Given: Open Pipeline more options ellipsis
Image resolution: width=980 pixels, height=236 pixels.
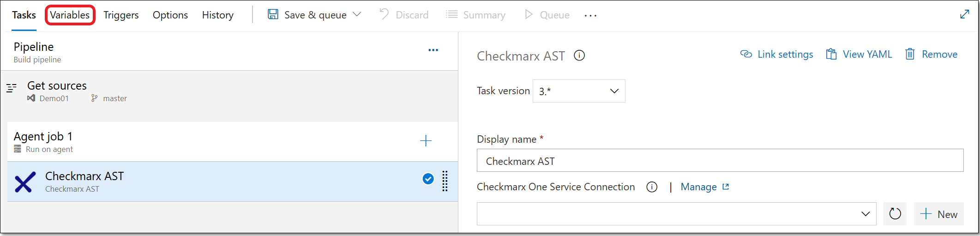Looking at the screenshot, I should [x=433, y=50].
